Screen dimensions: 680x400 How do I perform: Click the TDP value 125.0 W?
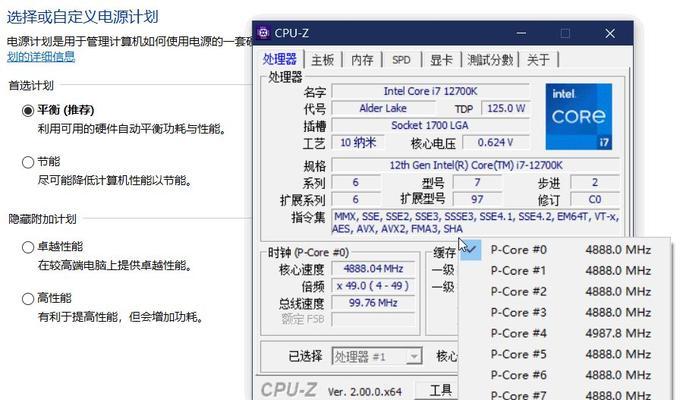point(506,108)
